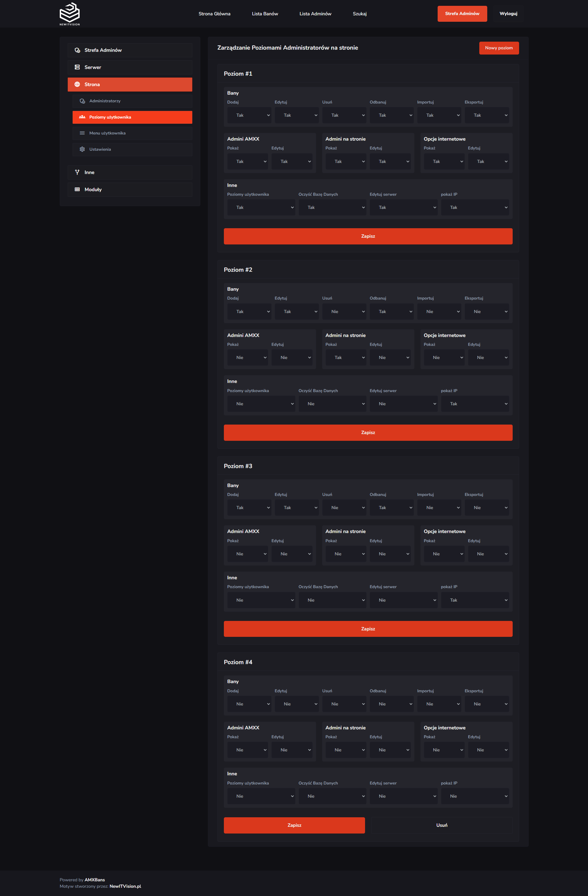The image size is (588, 896).
Task: Open Poziom #2 Edytuj serwer dropdown
Action: (x=404, y=404)
